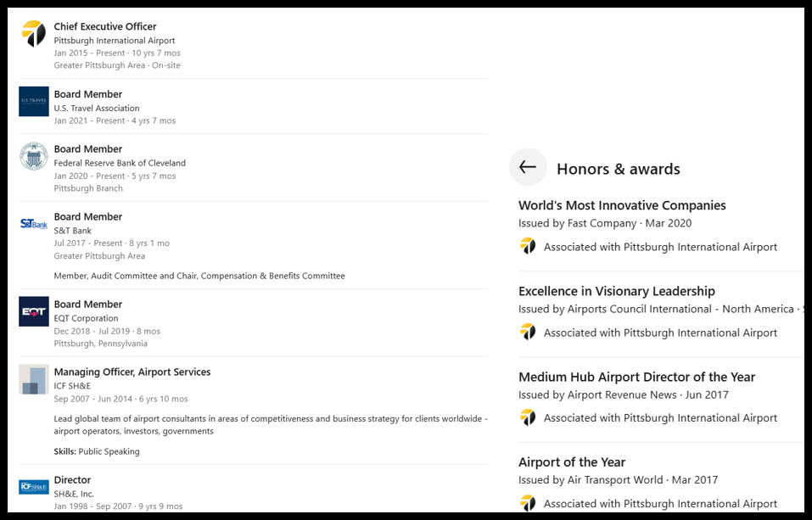Click "Issued by Airport Revenue News · Jun 2017"
The height and width of the screenshot is (520, 812).
624,394
